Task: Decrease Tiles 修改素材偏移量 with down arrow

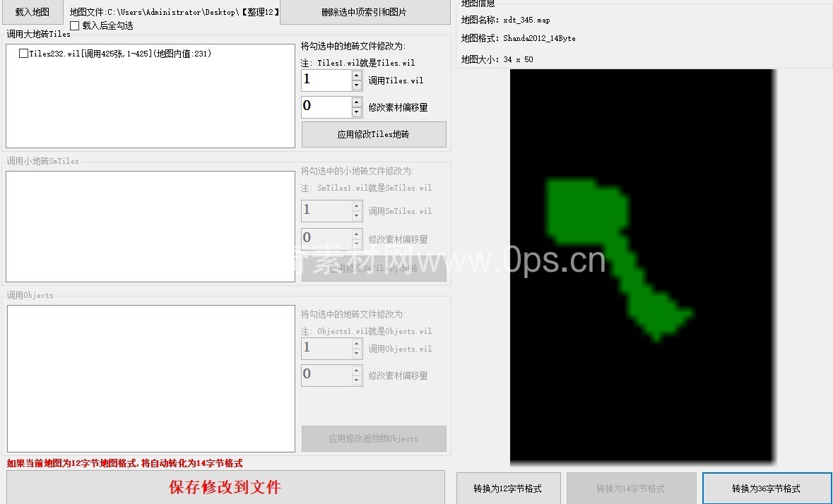Action: 356,112
